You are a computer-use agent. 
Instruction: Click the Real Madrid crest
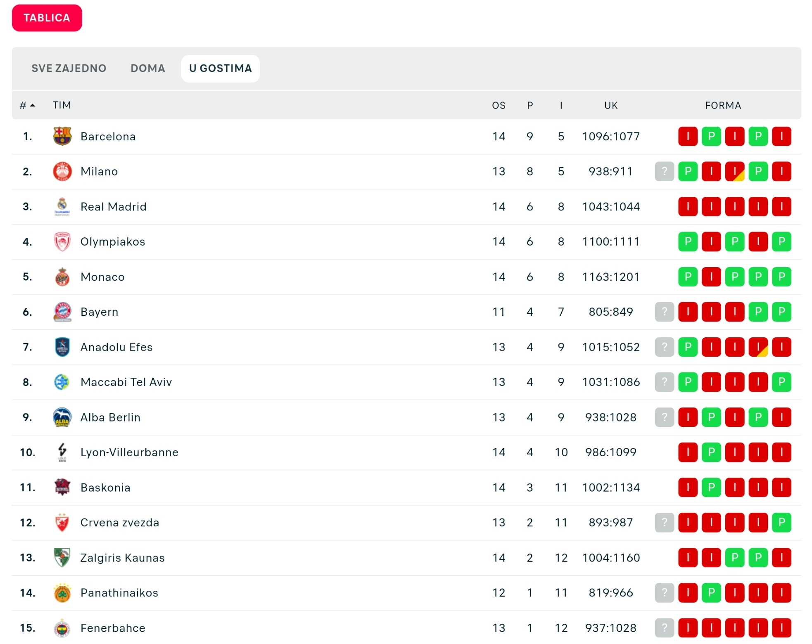[x=62, y=206]
